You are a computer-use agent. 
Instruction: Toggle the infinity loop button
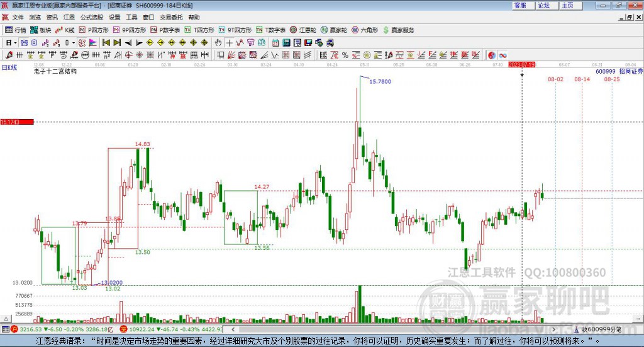tap(502, 55)
